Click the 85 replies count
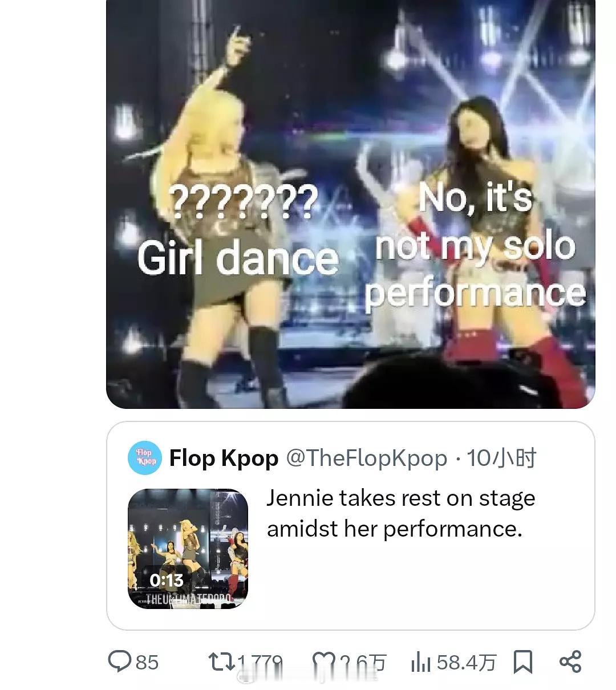Screen dimensions: 616x690 (x=147, y=662)
